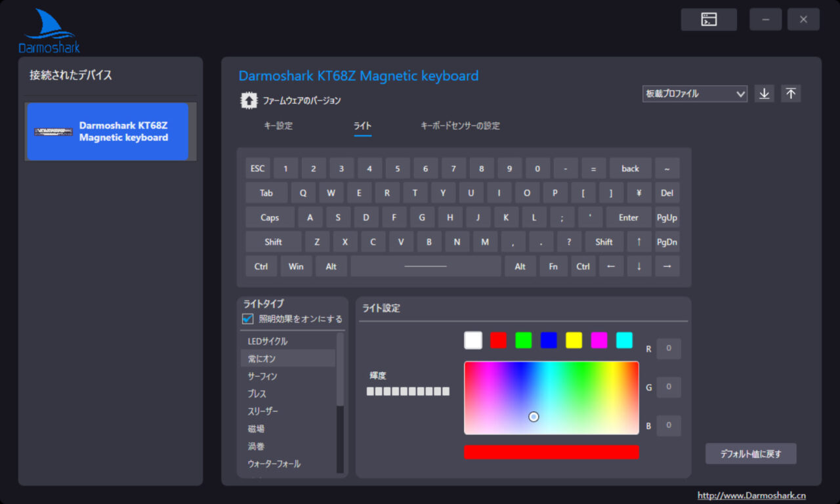Click the Del key on keyboard layout
Viewport: 840px width, 504px height.
[x=667, y=193]
